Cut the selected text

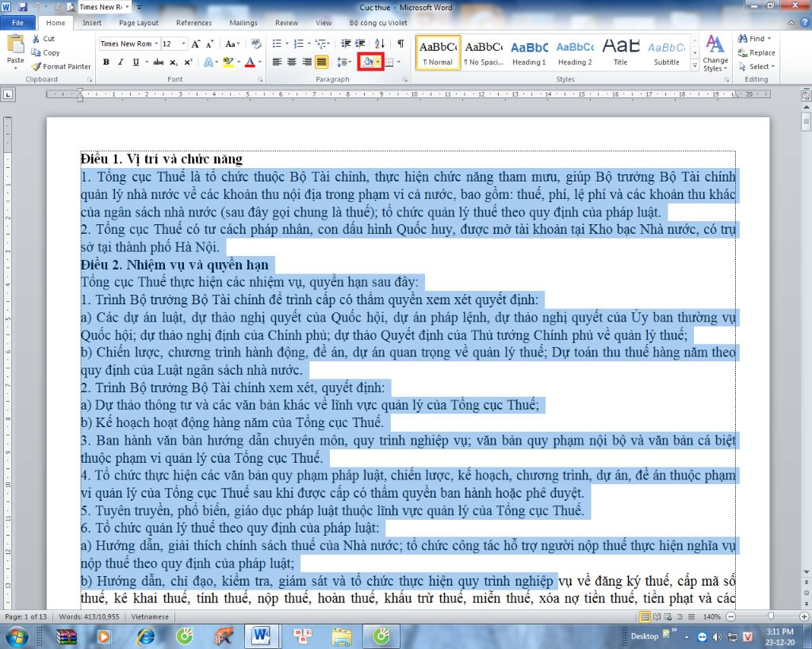click(x=44, y=39)
